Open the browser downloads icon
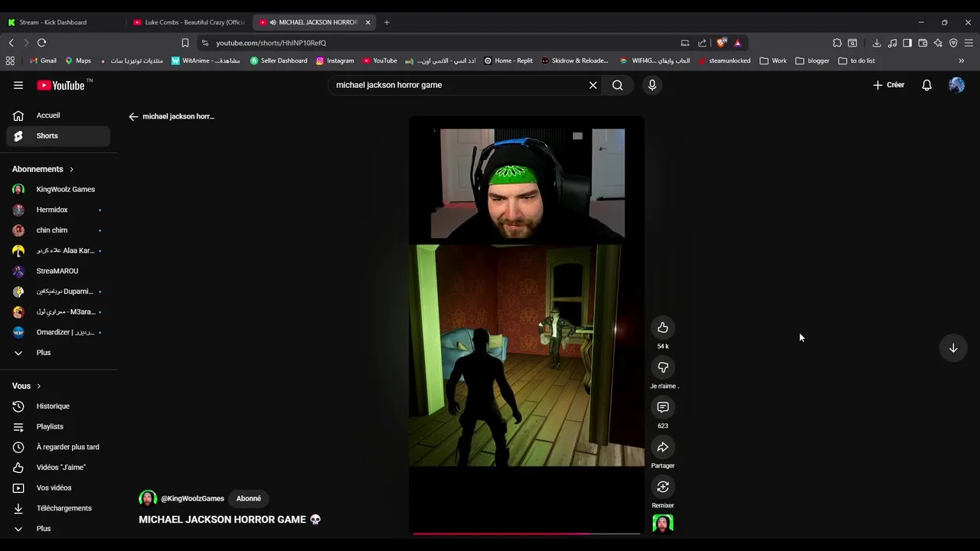 (877, 43)
